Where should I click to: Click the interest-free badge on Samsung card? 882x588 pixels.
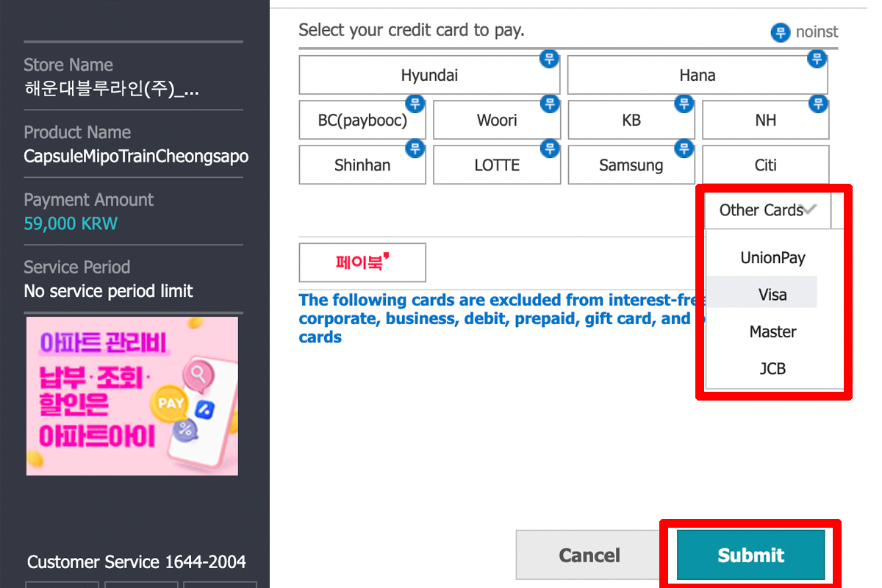(684, 149)
